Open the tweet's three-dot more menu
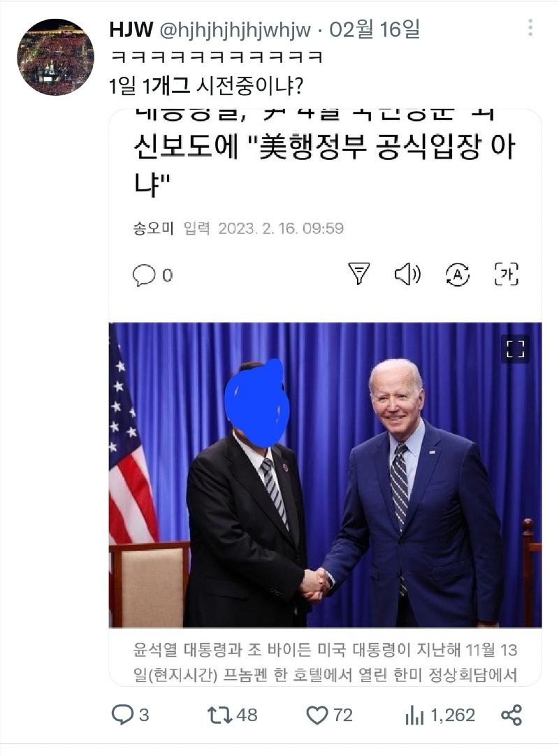Image resolution: width=559 pixels, height=756 pixels. (530, 28)
